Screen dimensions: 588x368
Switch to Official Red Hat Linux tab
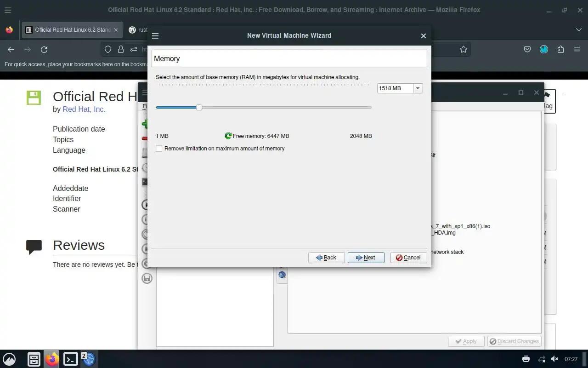pyautogui.click(x=72, y=29)
